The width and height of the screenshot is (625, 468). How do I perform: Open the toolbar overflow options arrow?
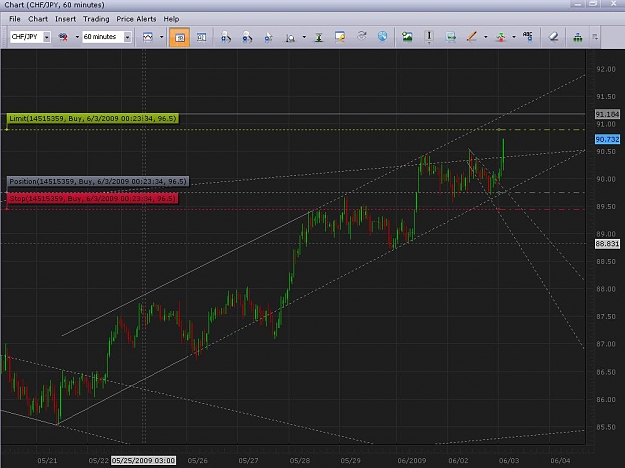coord(595,37)
